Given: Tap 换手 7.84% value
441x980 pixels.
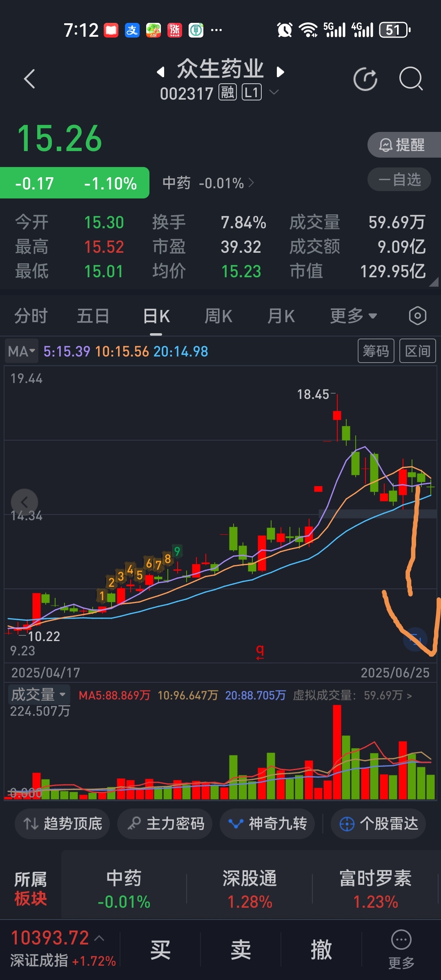Looking at the screenshot, I should tap(243, 223).
